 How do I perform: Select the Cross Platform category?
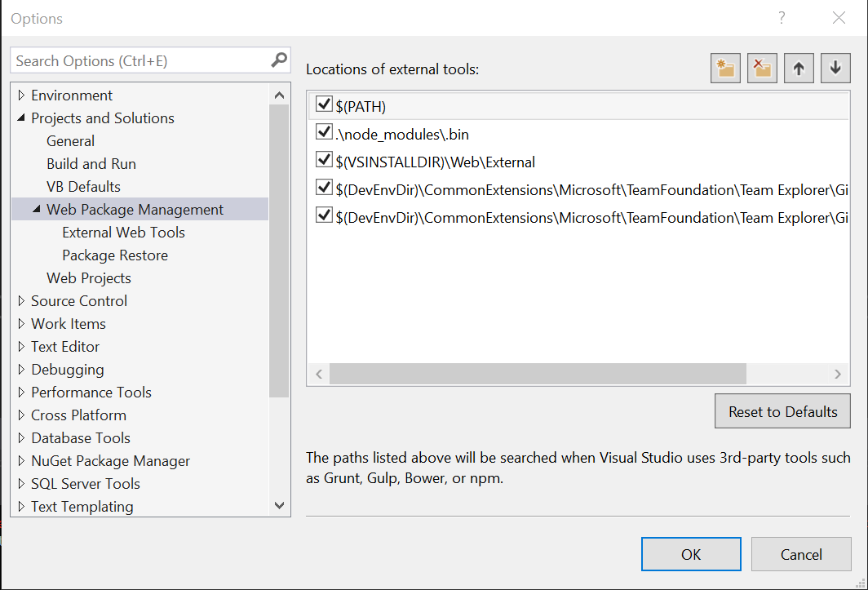click(x=78, y=415)
